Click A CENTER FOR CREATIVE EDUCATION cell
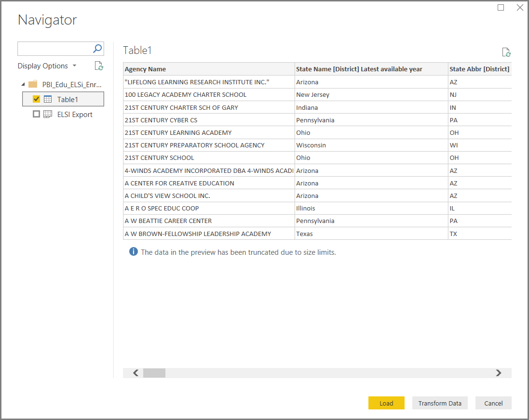The width and height of the screenshot is (529, 420). [209, 183]
